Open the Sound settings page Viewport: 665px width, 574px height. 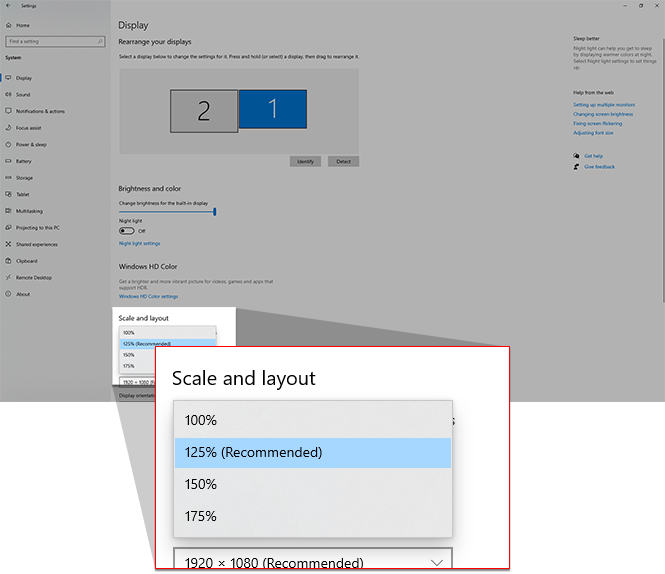click(55, 94)
